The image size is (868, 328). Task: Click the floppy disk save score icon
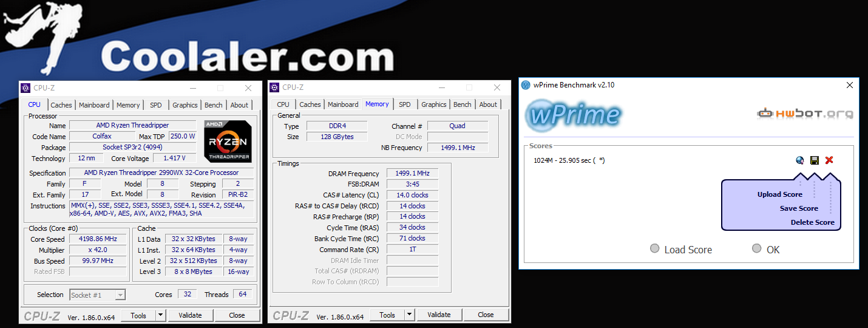[x=815, y=160]
